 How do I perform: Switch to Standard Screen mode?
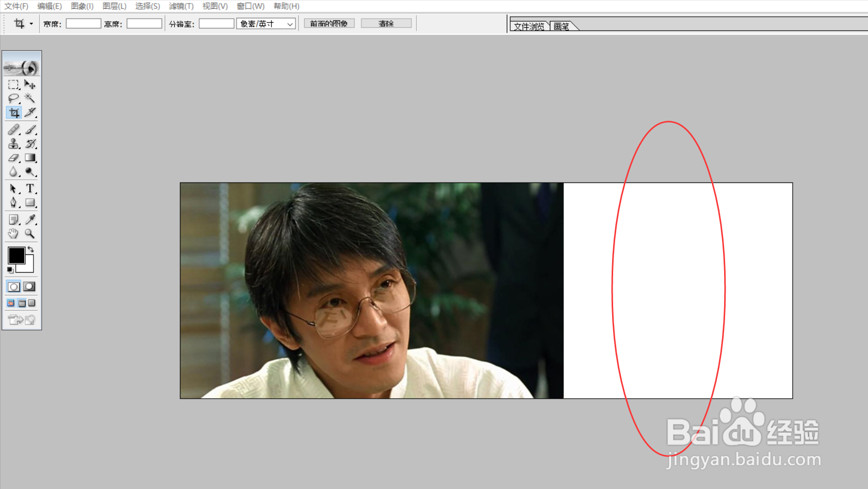(11, 303)
